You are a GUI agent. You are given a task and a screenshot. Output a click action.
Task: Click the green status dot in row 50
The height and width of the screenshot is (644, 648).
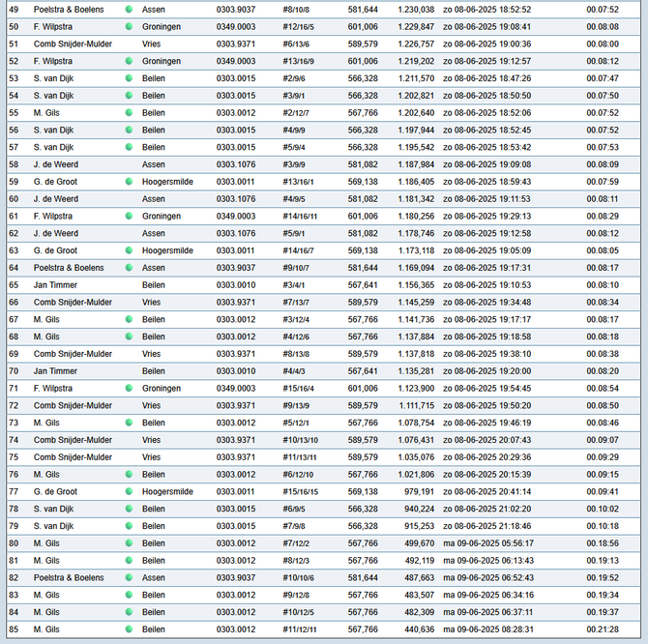(x=129, y=26)
